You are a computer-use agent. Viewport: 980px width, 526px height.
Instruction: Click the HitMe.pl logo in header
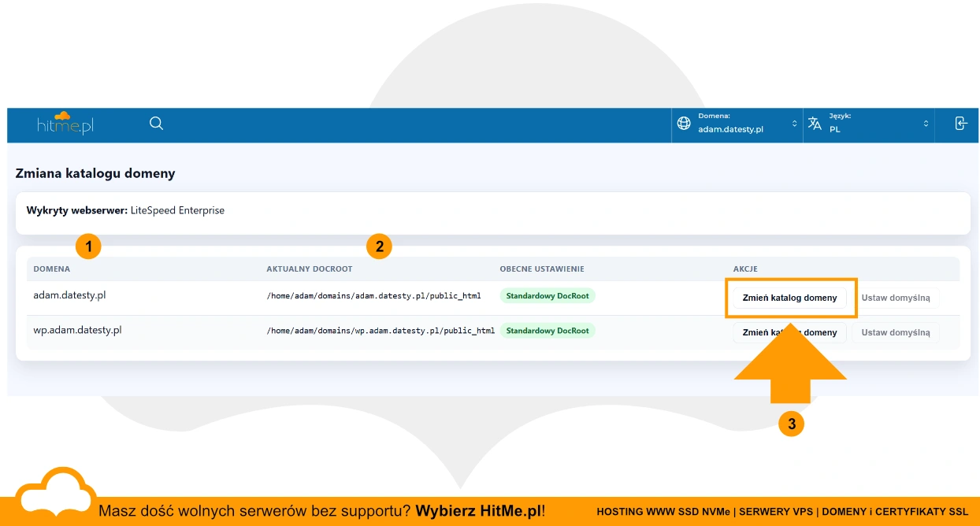pos(65,124)
